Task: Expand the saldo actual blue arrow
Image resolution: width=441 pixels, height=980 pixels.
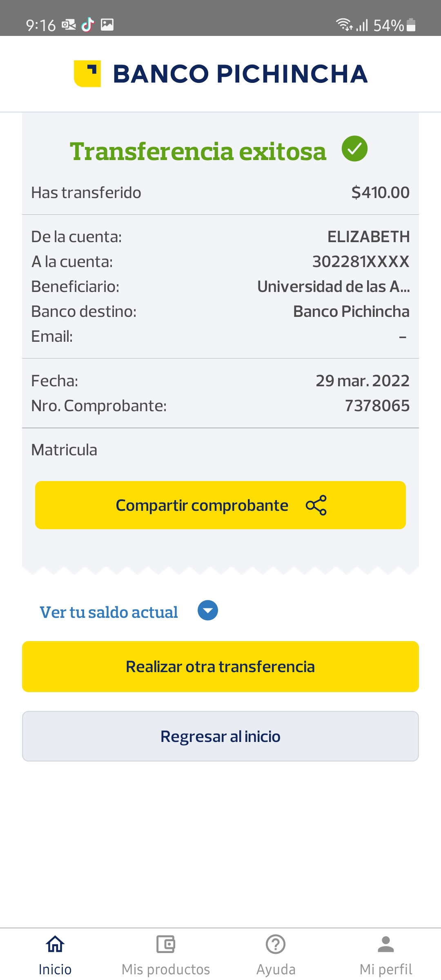Action: 208,610
